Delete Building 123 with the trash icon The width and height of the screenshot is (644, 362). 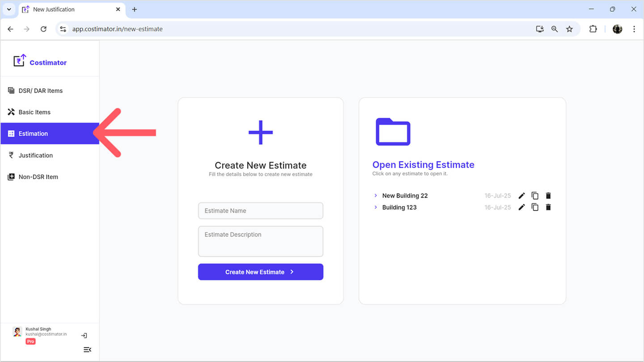(548, 207)
